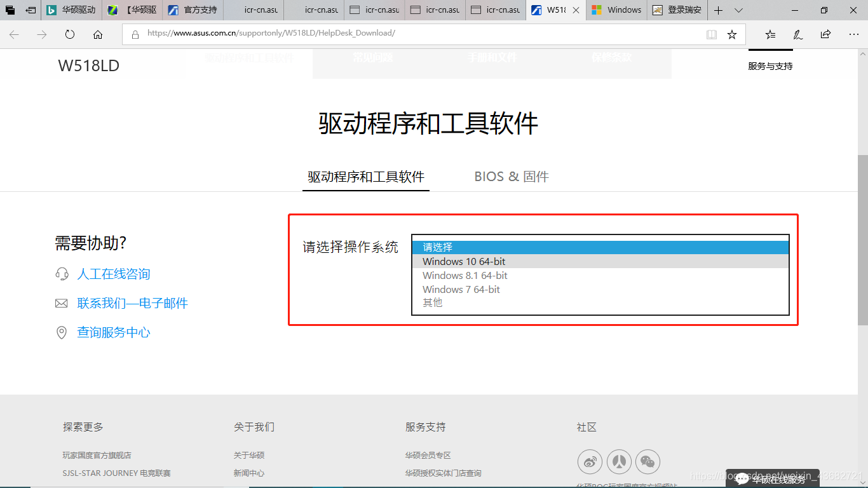The width and height of the screenshot is (868, 488).
Task: Click the padlock site info icon
Action: pos(135,34)
